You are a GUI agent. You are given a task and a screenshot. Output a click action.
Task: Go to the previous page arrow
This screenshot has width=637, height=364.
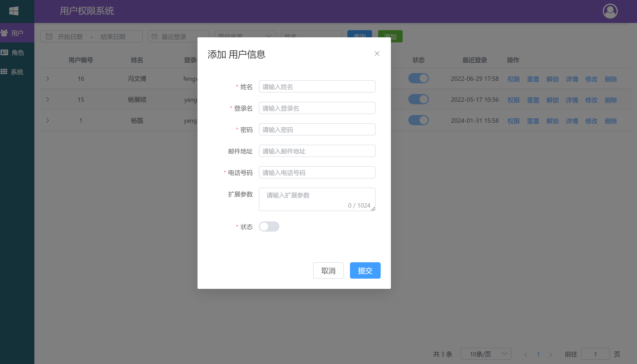coord(526,354)
